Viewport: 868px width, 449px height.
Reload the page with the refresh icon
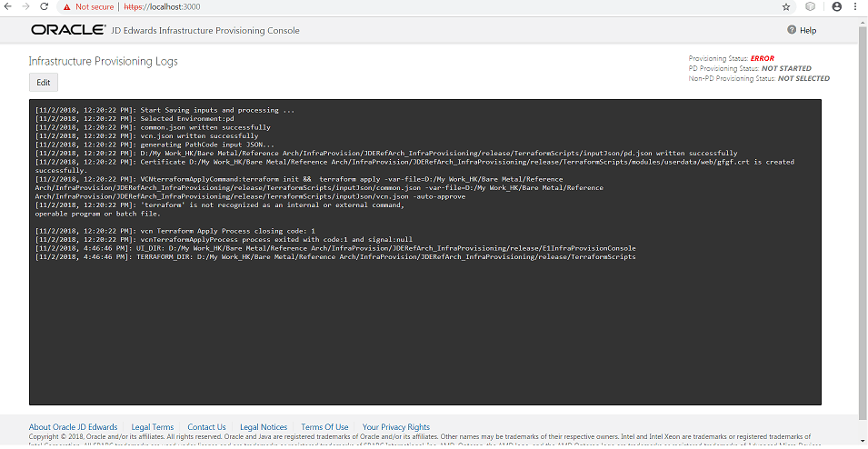point(45,6)
